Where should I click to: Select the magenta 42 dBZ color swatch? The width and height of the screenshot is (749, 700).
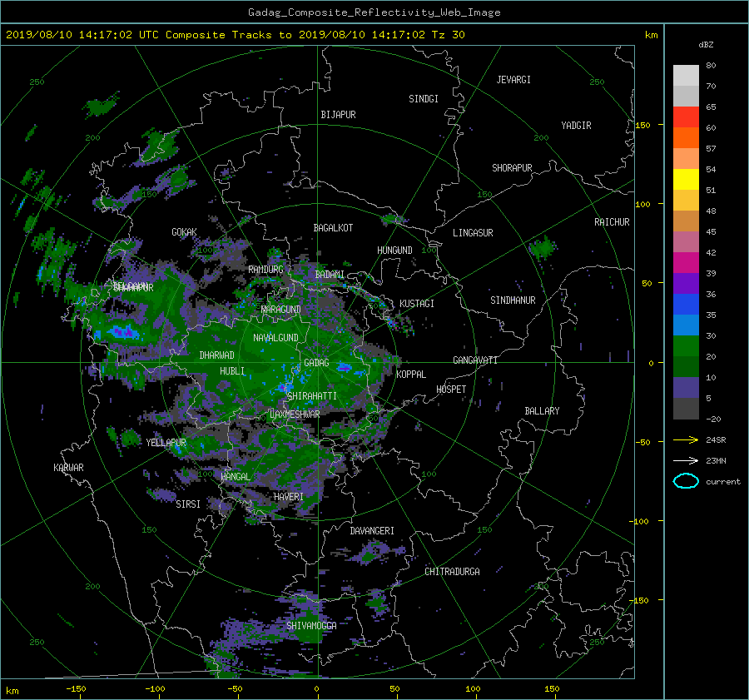[x=686, y=262]
